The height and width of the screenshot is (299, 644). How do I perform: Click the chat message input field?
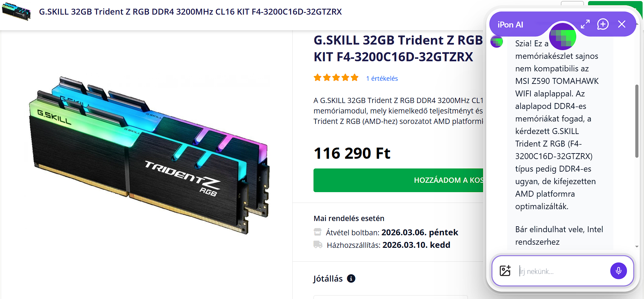tap(563, 271)
